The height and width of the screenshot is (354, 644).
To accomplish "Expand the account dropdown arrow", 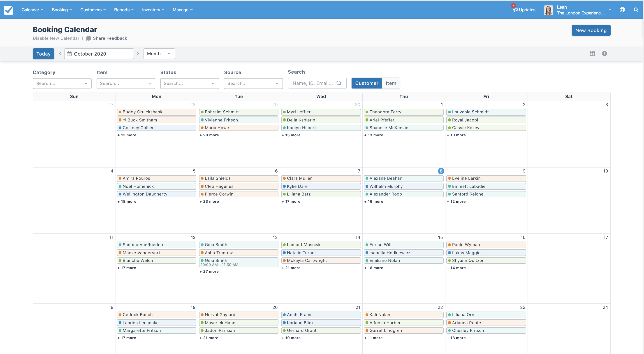I will click(x=610, y=10).
